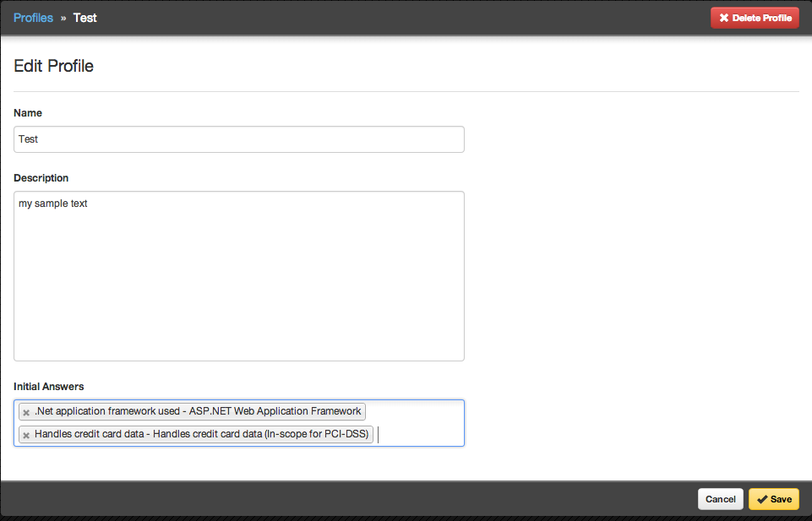Click the Edit Profile heading
Image resolution: width=812 pixels, height=521 pixels.
point(53,66)
